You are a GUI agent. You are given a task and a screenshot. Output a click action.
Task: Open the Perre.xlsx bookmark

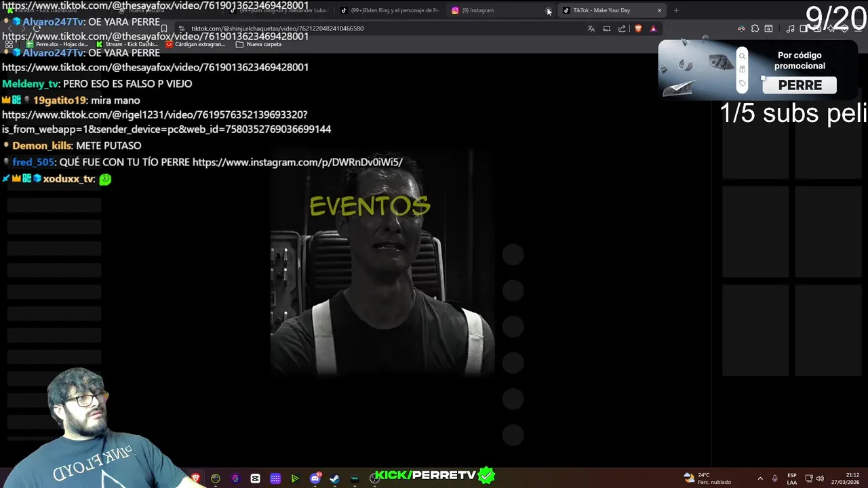coord(57,44)
